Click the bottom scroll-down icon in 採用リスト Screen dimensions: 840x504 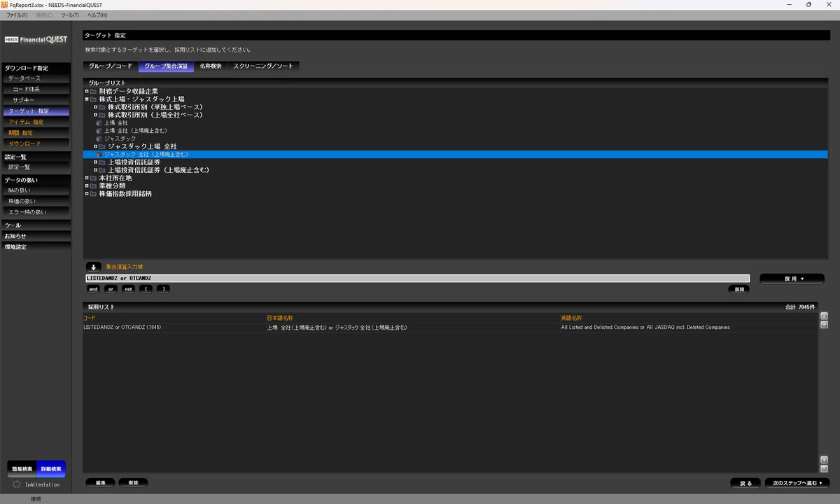pyautogui.click(x=824, y=468)
